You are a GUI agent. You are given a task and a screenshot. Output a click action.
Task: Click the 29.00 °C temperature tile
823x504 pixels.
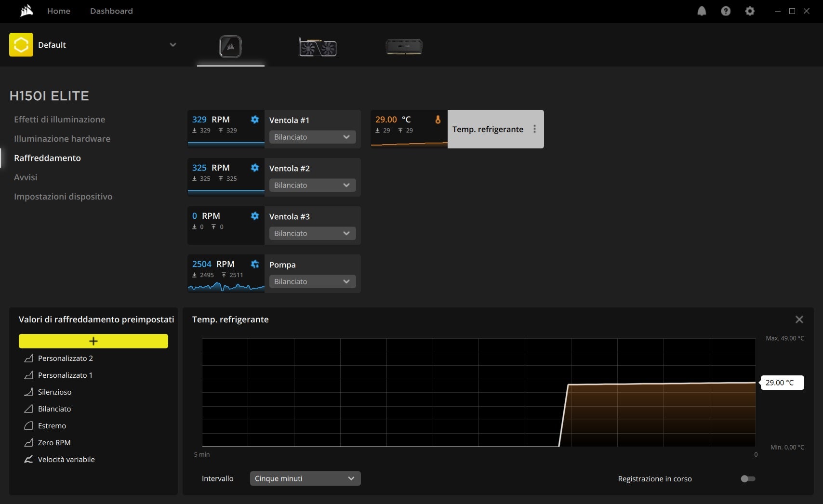click(409, 129)
